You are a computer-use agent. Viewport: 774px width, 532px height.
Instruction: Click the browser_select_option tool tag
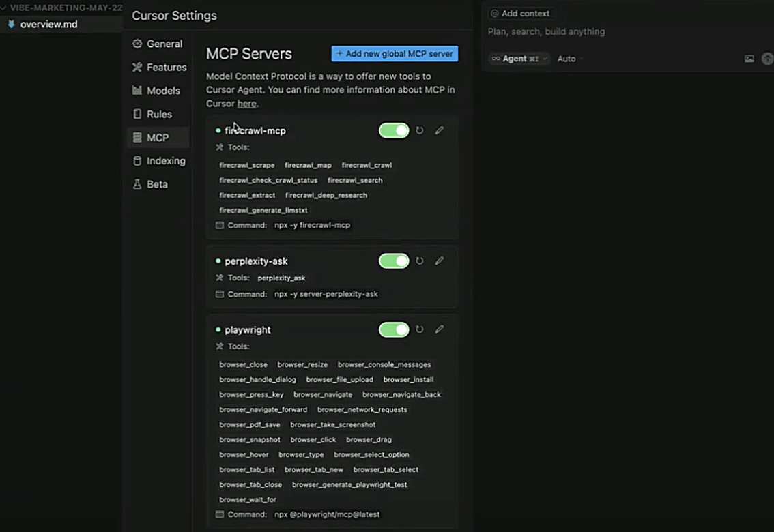click(x=371, y=455)
